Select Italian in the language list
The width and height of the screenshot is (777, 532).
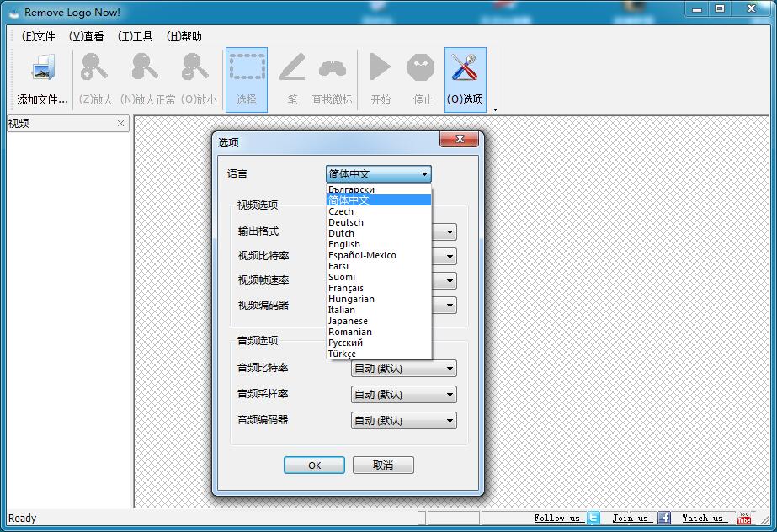point(379,310)
